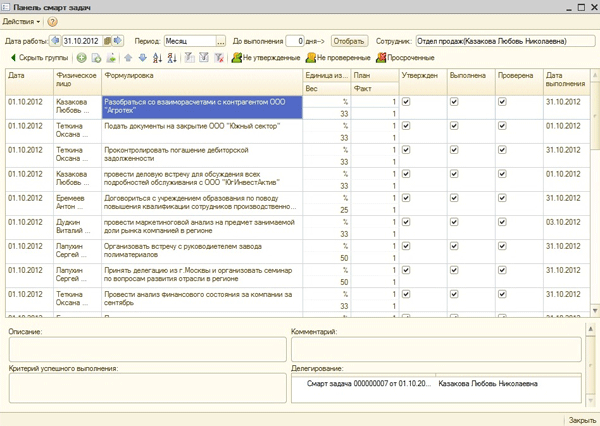
Task: Select the Дудкин Виталий person cell
Action: [x=78, y=227]
